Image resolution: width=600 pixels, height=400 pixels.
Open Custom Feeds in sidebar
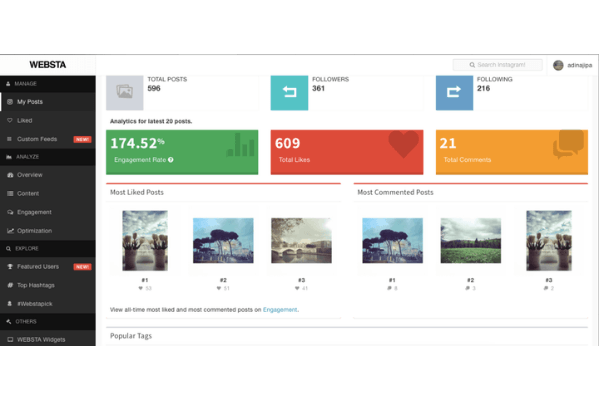coord(48,139)
